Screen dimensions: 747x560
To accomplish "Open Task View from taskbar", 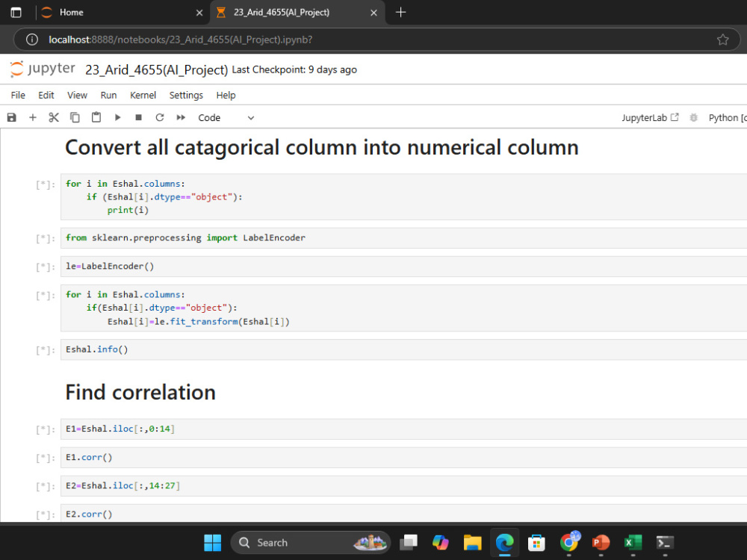I will (409, 542).
